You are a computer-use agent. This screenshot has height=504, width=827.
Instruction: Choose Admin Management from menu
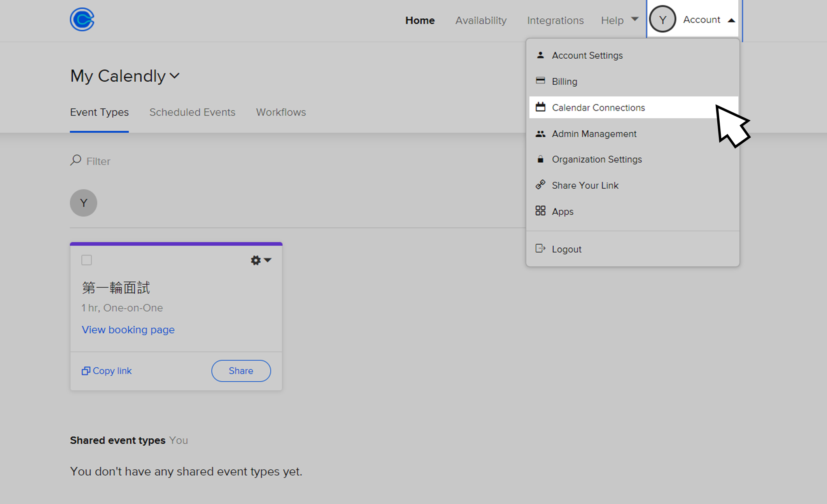633,134
